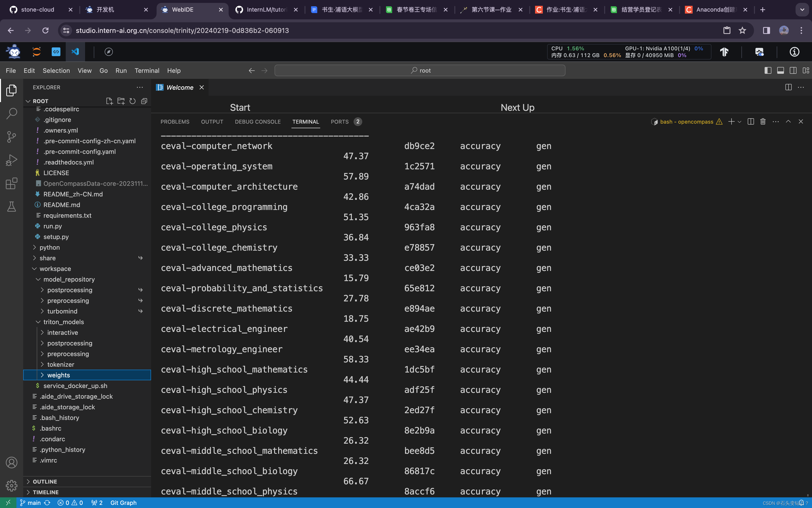Expand the OUTLINE section
The height and width of the screenshot is (508, 812).
pos(45,481)
